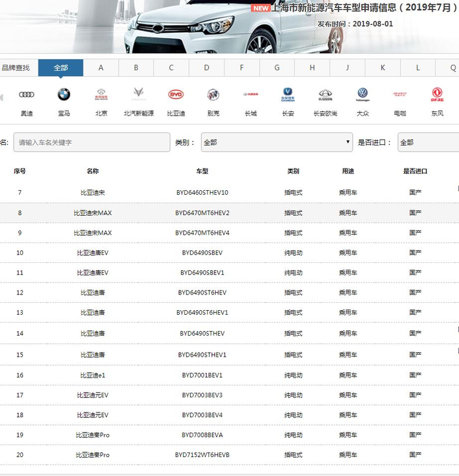Select the BYD (比亚迪) brand logo
The width and height of the screenshot is (459, 476).
point(176,94)
